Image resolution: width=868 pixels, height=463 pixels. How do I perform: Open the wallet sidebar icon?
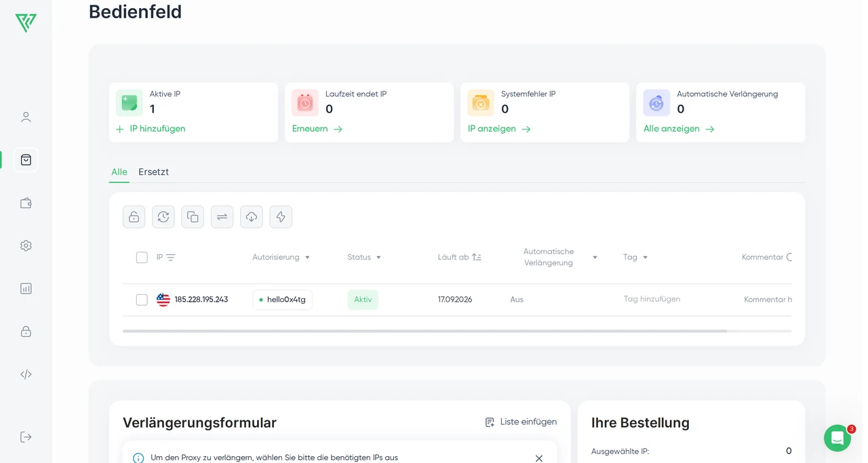point(26,203)
